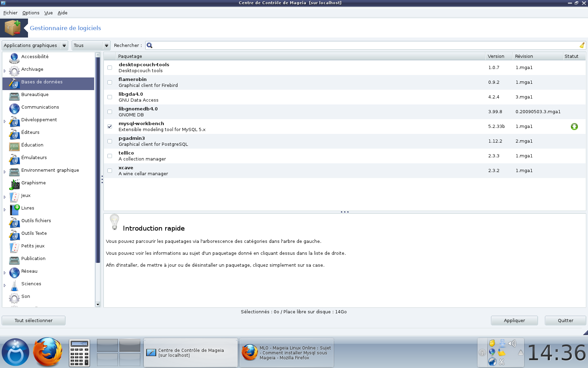Open the Tous filter dropdown
Image resolution: width=588 pixels, height=368 pixels.
pyautogui.click(x=91, y=46)
